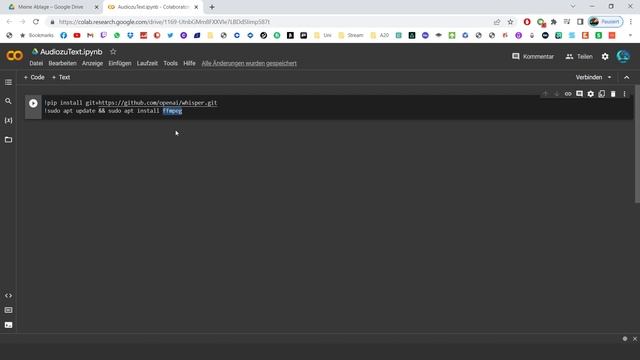Viewport: 640px width, 360px height.
Task: Open the table of contents sidebar
Action: [x=8, y=82]
